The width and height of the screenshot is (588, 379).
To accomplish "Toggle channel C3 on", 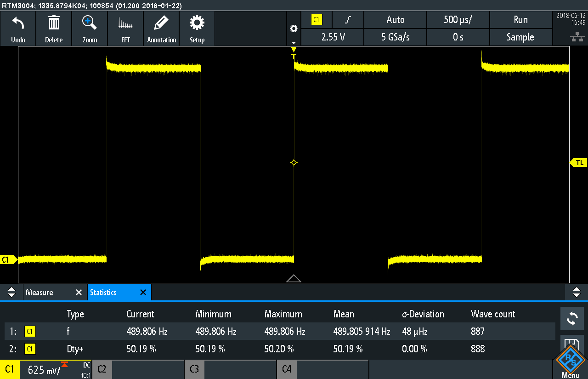I will coord(194,369).
